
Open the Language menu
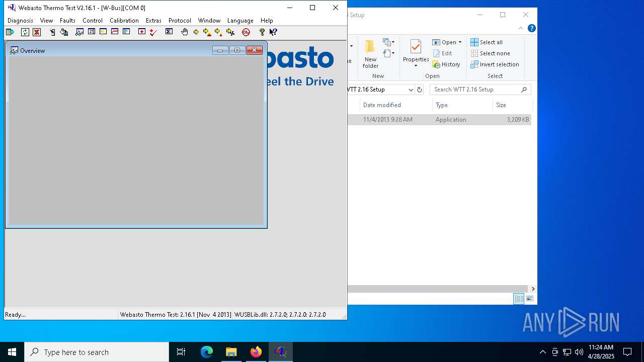240,21
